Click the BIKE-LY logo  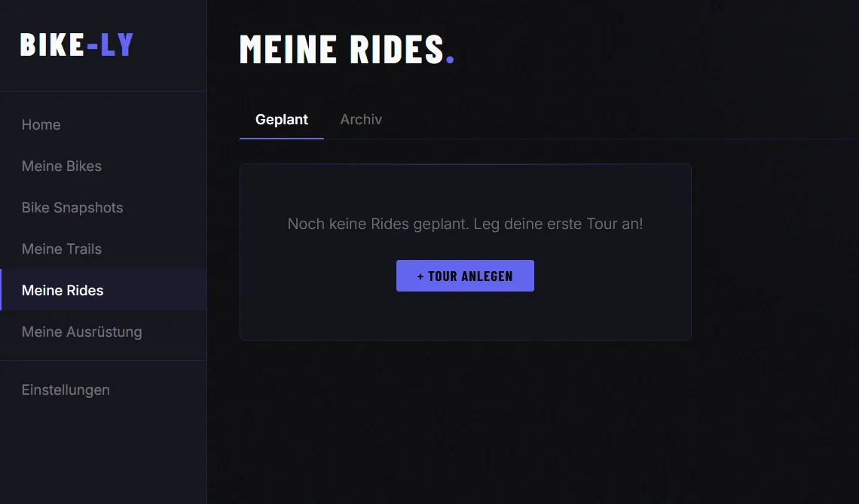(76, 44)
